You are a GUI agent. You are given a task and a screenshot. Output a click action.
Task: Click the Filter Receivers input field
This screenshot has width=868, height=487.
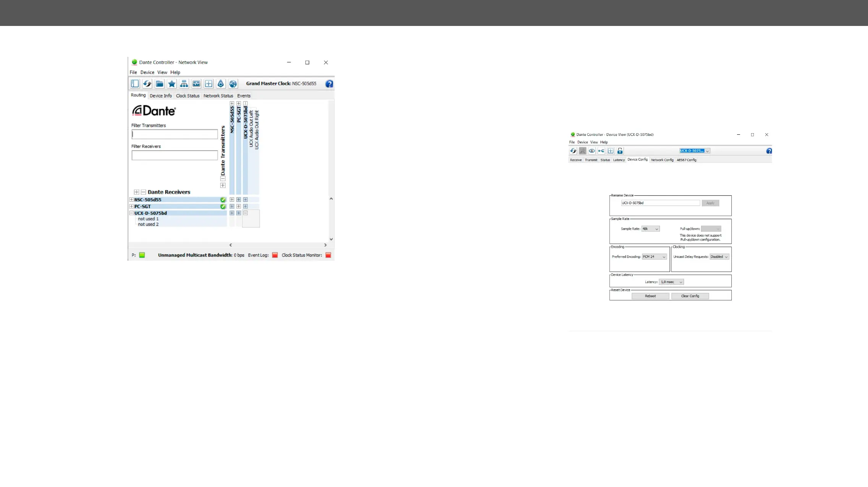coord(175,155)
